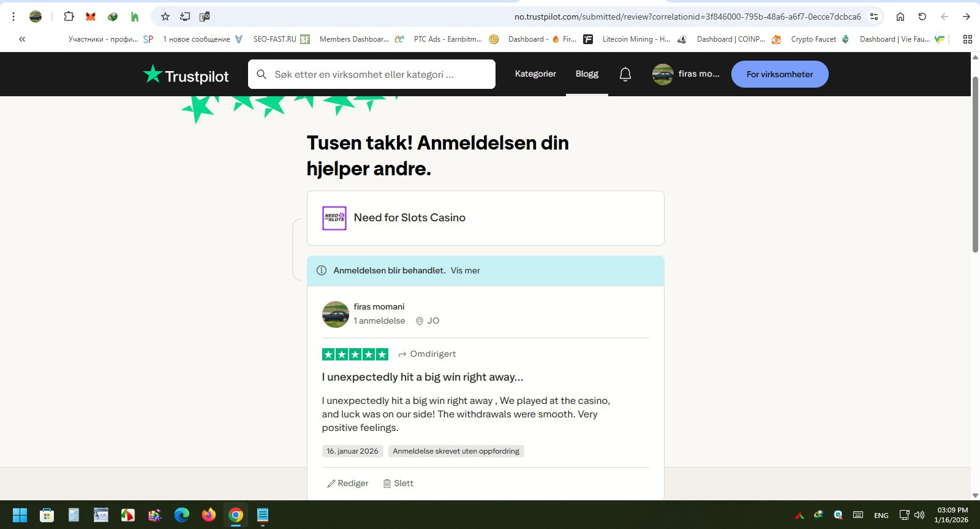Image resolution: width=980 pixels, height=529 pixels.
Task: Open the tray network display icon
Action: pyautogui.click(x=904, y=515)
